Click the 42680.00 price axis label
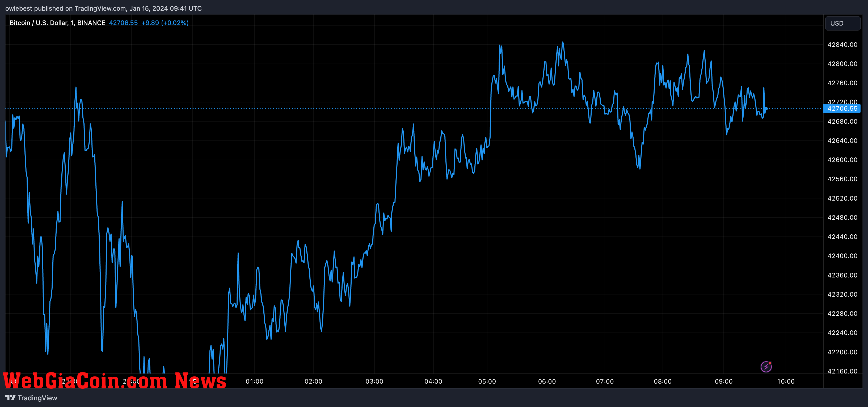Screen dimensions: 868x407 (842, 121)
